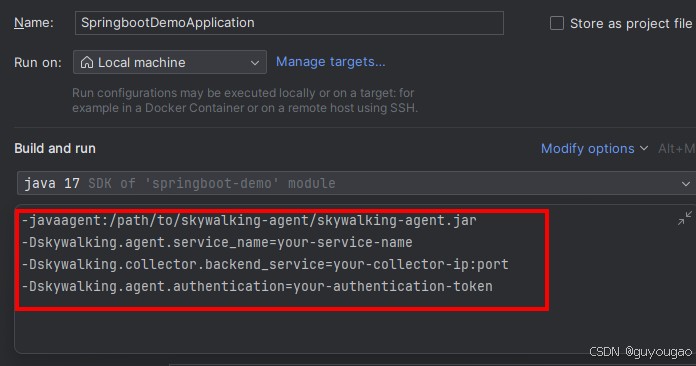Expand the java 17 SDK selector
This screenshot has height=366, width=696.
(356, 183)
